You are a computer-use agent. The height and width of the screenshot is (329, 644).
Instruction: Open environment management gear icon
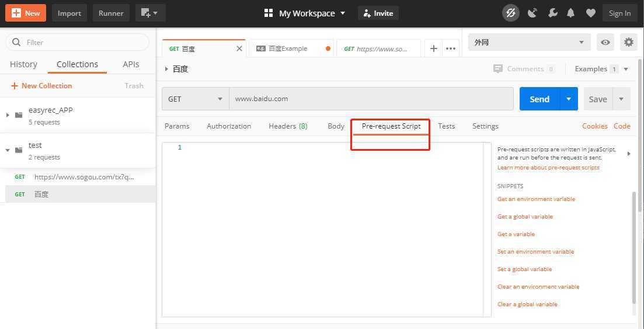point(628,42)
